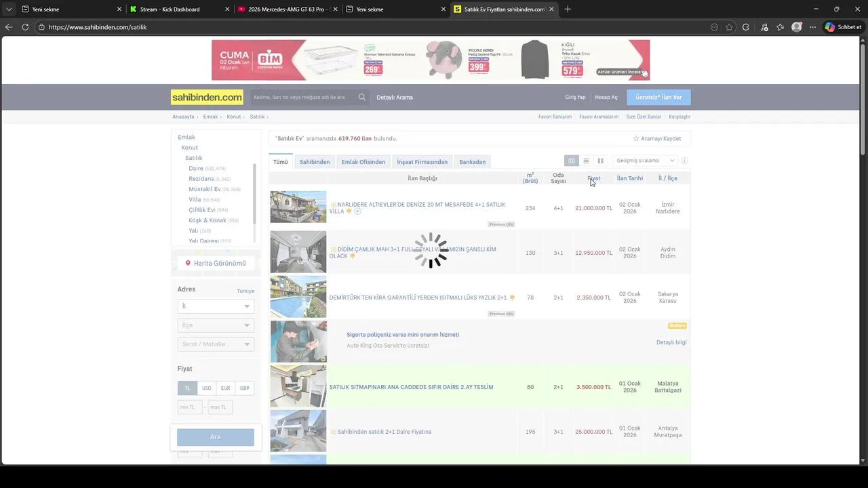Select the 'Sahibinden' listings tab
This screenshot has width=868, height=488.
click(315, 162)
